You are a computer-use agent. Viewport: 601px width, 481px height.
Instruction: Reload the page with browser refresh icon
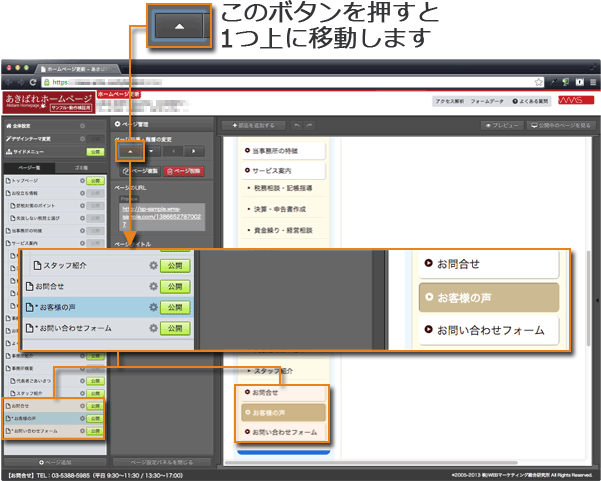[x=33, y=81]
